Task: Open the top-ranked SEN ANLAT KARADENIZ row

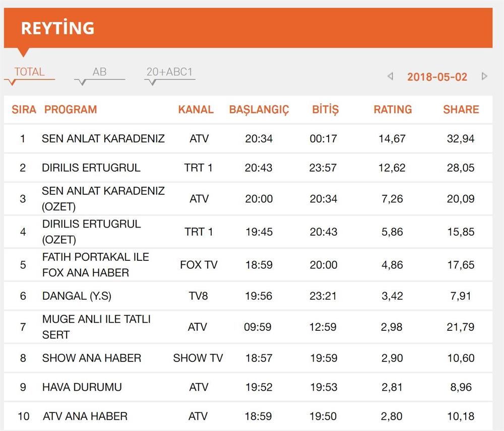Action: pos(103,138)
